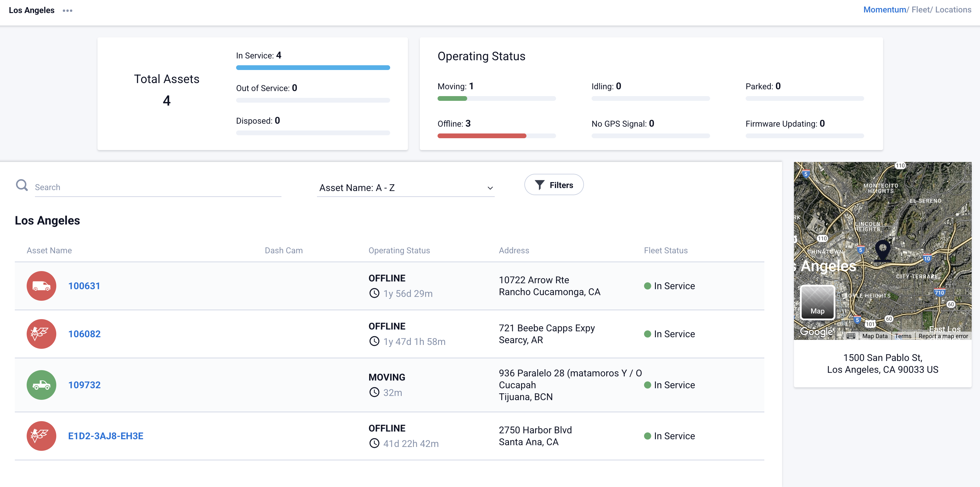This screenshot has height=487, width=980.
Task: Click the red van icon for asset 100631
Action: tap(41, 286)
